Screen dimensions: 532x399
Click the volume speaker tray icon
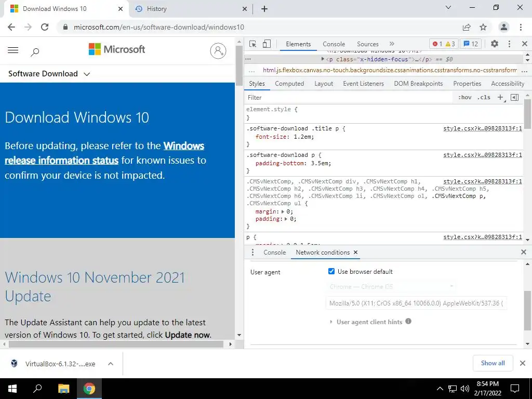pos(465,389)
